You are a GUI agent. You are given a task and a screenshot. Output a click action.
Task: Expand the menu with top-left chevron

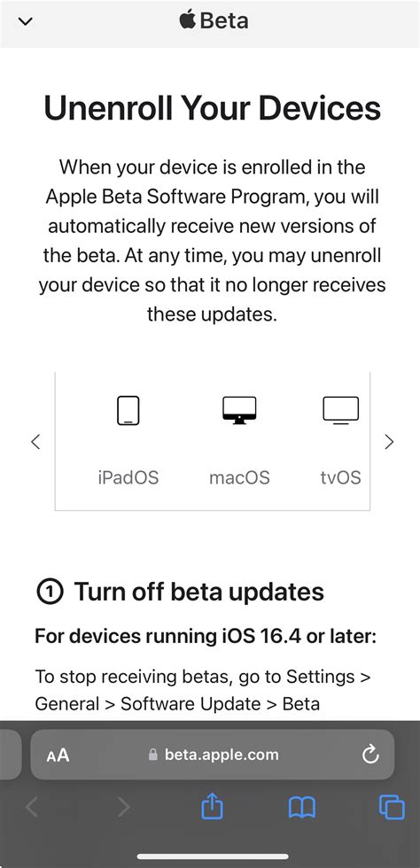pos(26,21)
